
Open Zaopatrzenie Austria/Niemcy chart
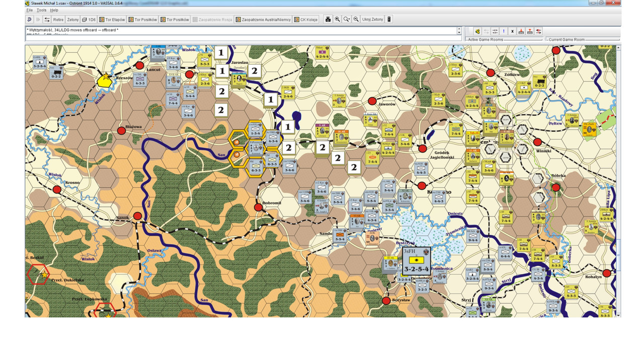[263, 20]
